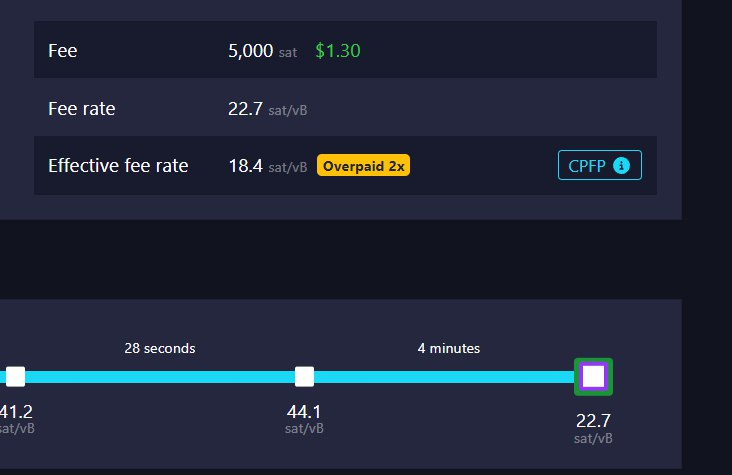Click the 4 minutes interval label
732x475 pixels.
[x=449, y=348]
